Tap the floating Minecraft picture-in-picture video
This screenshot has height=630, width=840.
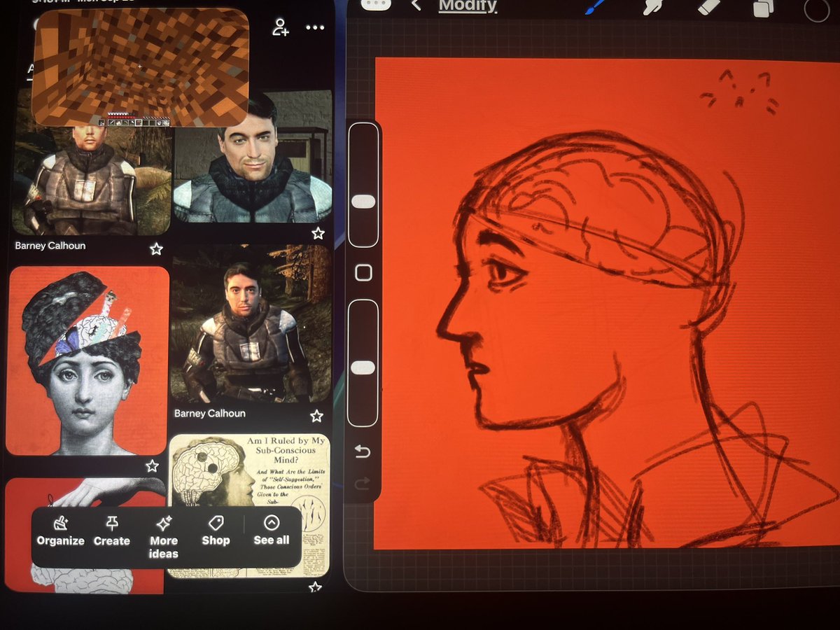pos(141,67)
